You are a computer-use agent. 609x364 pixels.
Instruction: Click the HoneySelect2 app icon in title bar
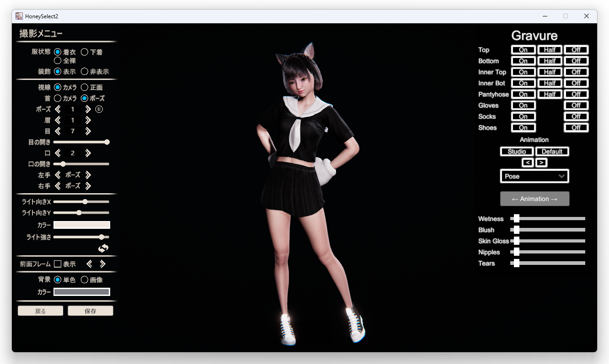click(x=19, y=16)
